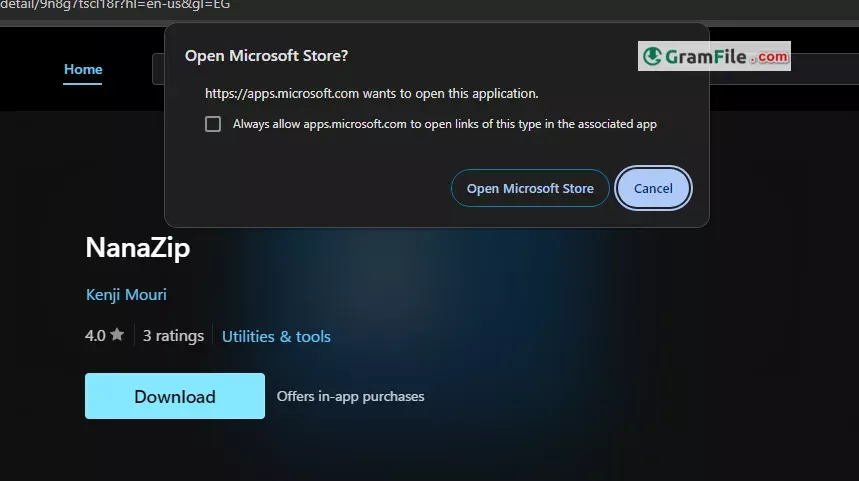Click the apps.microsoft.com wants to open message

(x=371, y=94)
